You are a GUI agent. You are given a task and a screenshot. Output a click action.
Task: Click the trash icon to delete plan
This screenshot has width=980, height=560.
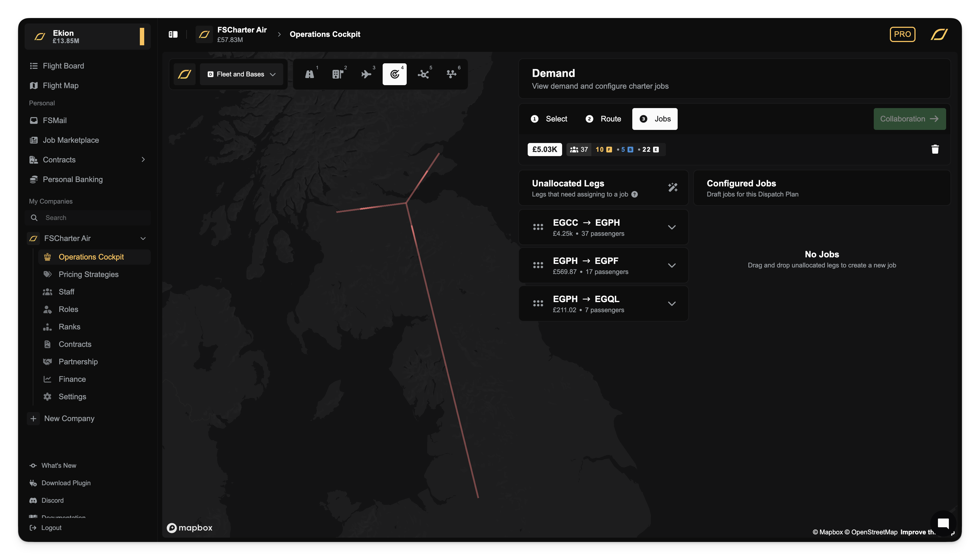[x=935, y=149]
